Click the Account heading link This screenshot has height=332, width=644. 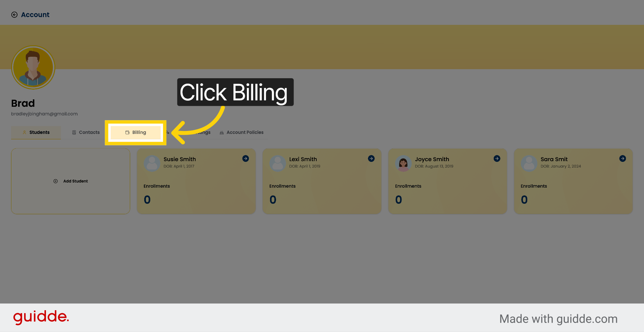click(x=35, y=15)
